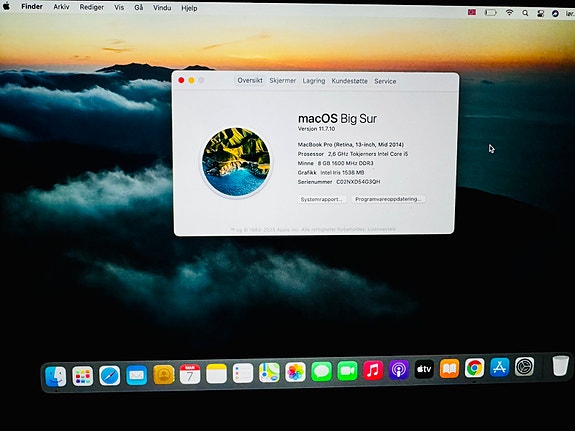Click the Programvareoppdatering button
575x431 pixels.
click(388, 199)
